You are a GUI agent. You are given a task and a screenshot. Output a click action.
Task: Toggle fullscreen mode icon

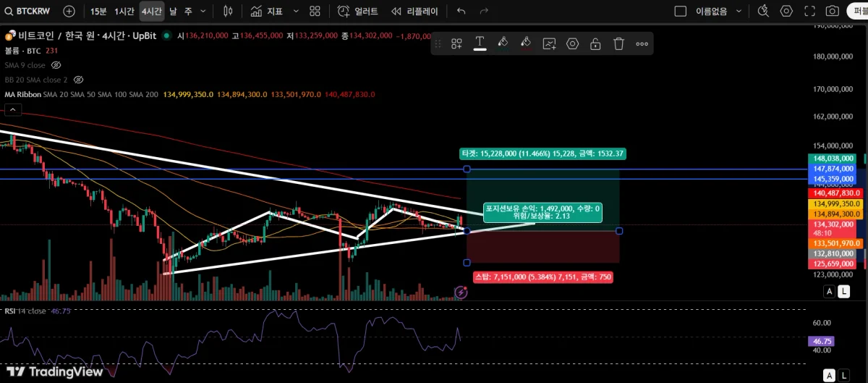click(809, 11)
